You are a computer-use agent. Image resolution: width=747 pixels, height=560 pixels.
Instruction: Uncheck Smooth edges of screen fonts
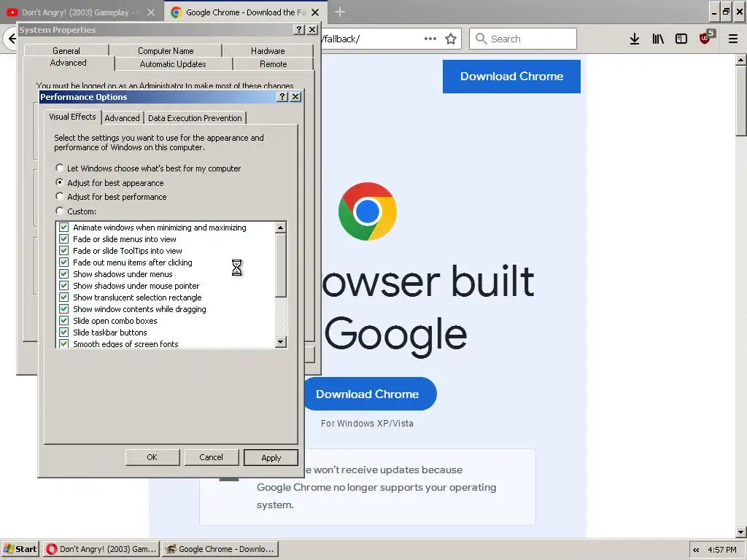64,343
